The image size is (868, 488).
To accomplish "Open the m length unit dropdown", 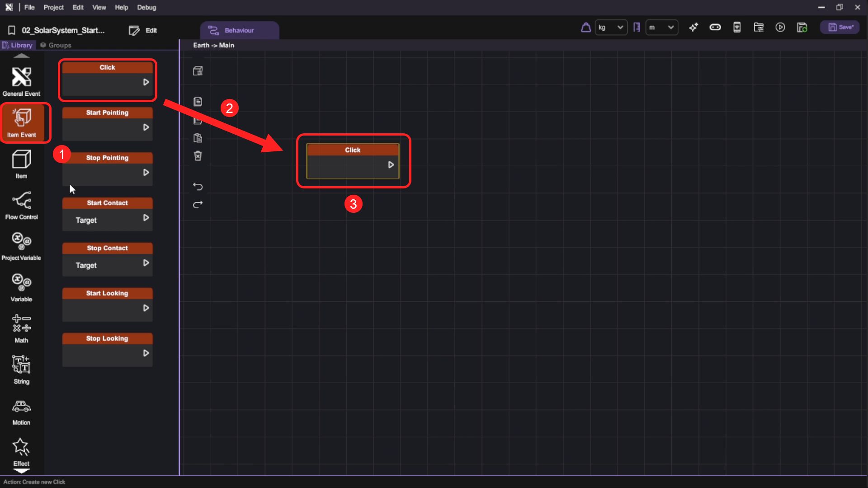I will pyautogui.click(x=661, y=28).
